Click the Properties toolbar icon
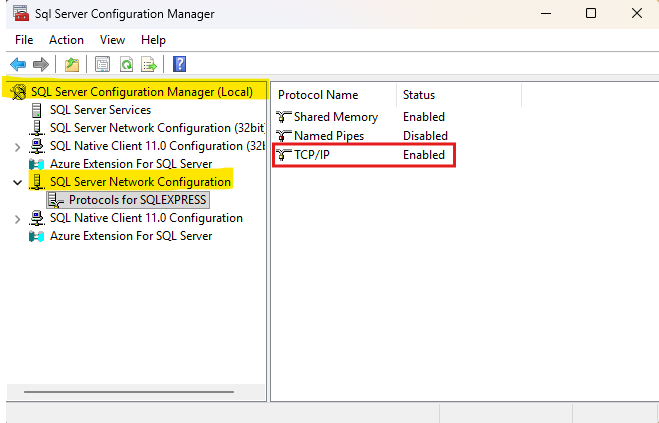 click(x=102, y=65)
